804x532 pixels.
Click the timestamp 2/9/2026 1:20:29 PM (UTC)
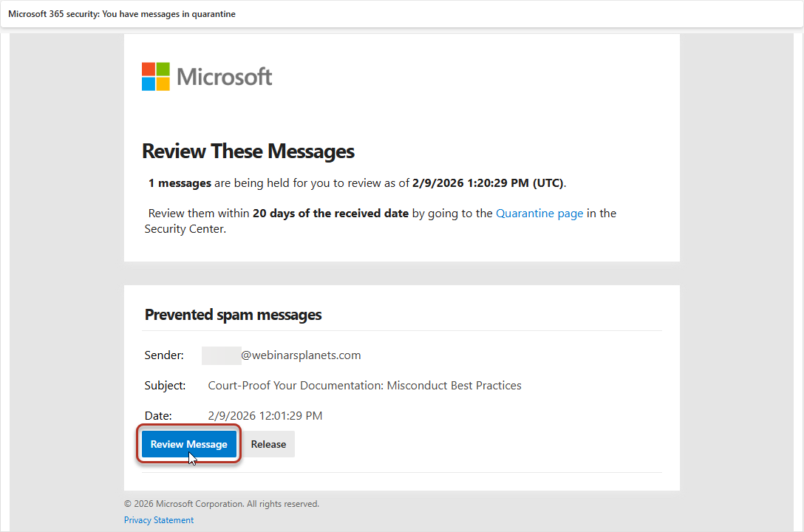(488, 183)
